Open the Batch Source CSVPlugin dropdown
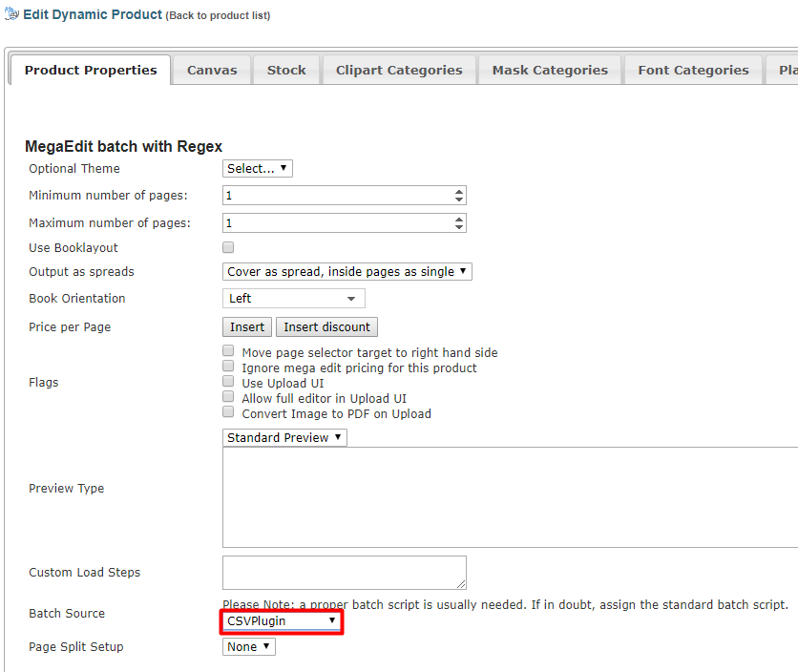 281,620
